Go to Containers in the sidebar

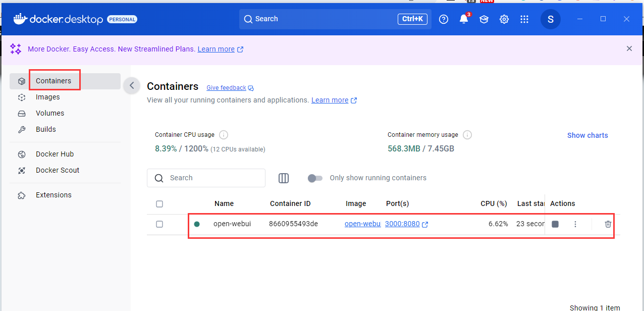[65, 81]
